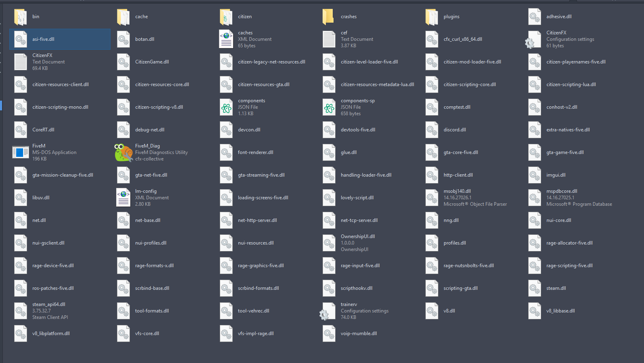Select citizen-legacy-net-resources.dll file name

tap(272, 62)
